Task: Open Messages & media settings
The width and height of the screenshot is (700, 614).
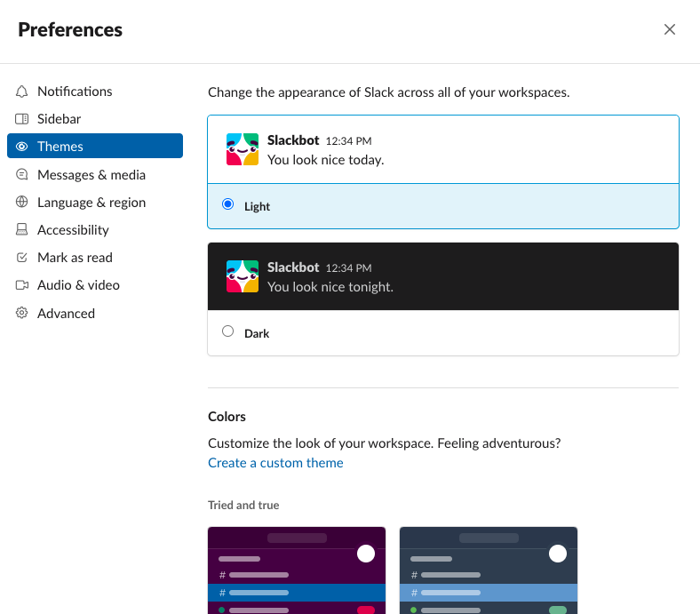Action: (x=95, y=174)
